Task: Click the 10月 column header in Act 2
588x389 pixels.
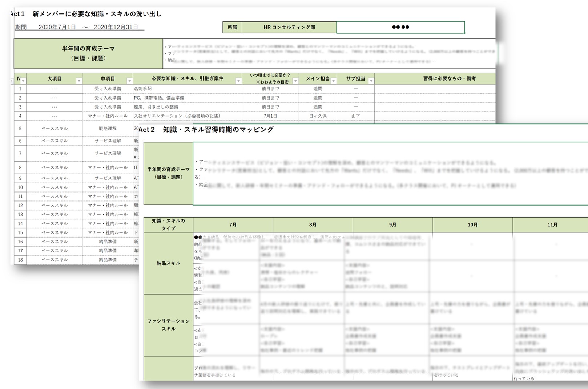Action: (472, 225)
